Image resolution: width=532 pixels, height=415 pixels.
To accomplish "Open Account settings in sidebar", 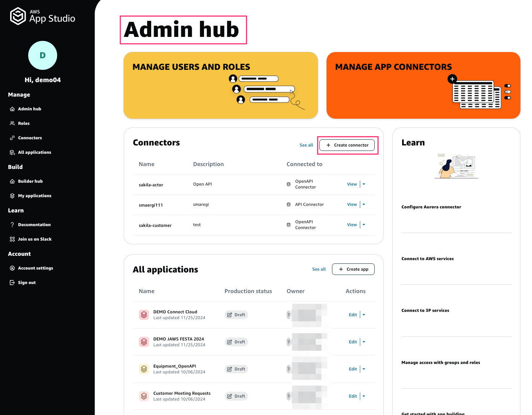I will coord(35,268).
